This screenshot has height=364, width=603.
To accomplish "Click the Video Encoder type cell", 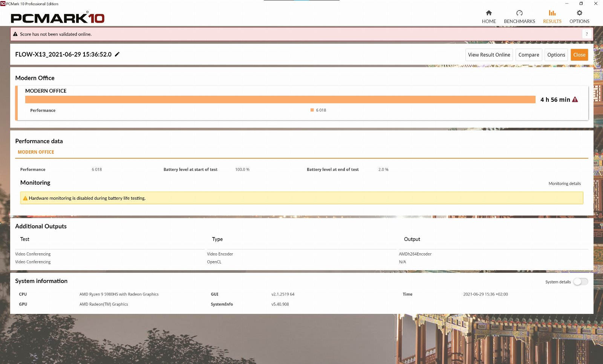I will pyautogui.click(x=220, y=254).
